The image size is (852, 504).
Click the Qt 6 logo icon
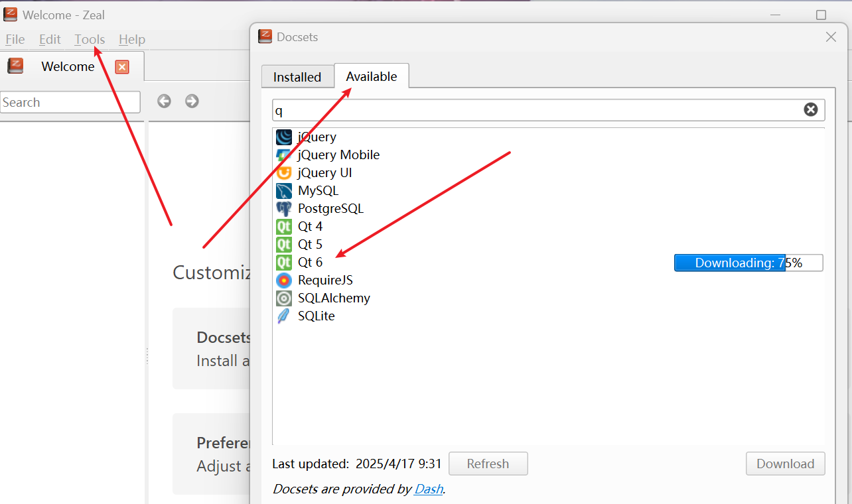click(x=284, y=263)
